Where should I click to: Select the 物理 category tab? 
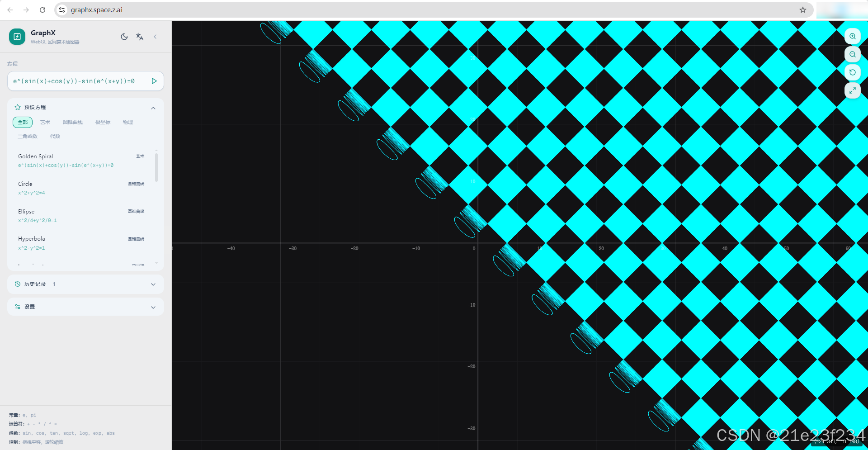[128, 122]
